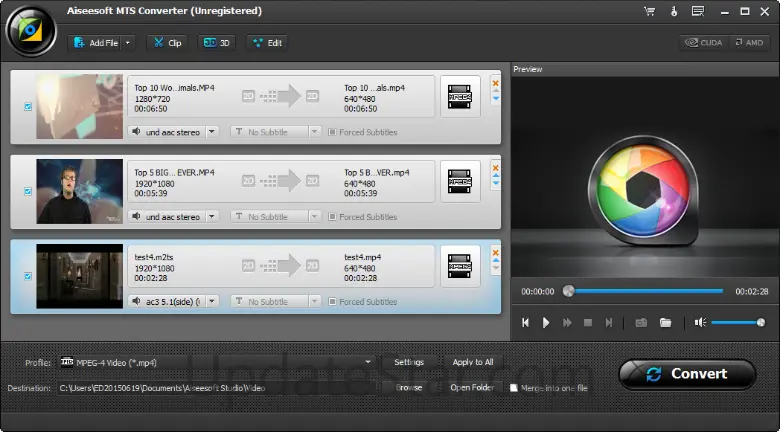Remove Top 5 BIG file with orange X
The width and height of the screenshot is (780, 432).
495,168
